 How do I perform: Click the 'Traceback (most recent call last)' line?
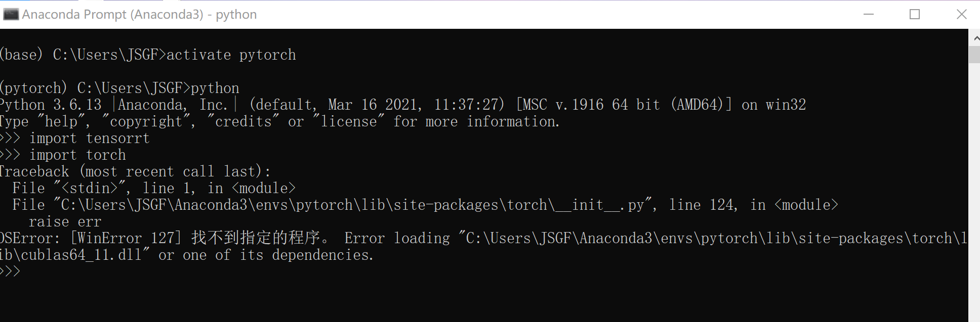click(135, 171)
